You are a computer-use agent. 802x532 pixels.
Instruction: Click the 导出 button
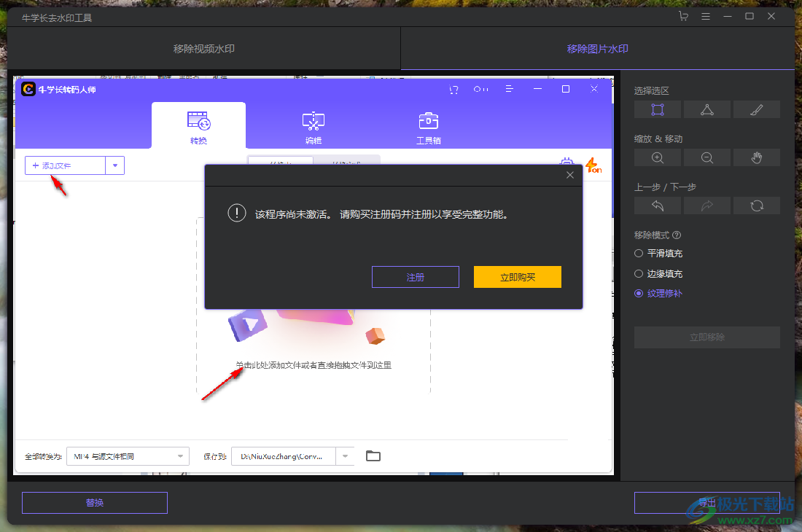pyautogui.click(x=707, y=503)
